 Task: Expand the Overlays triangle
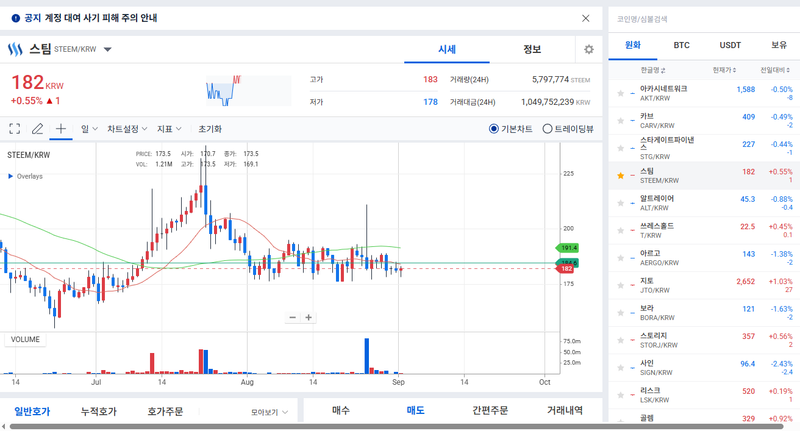[x=10, y=176]
